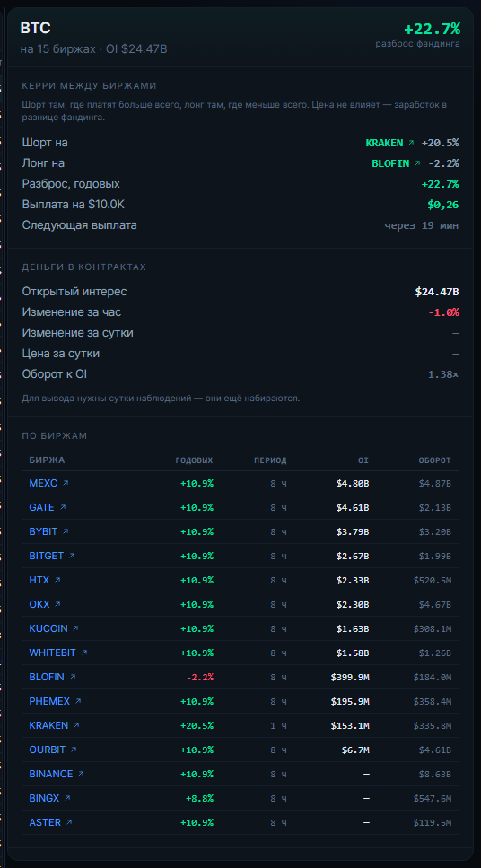Select the BTC title at top

click(35, 28)
